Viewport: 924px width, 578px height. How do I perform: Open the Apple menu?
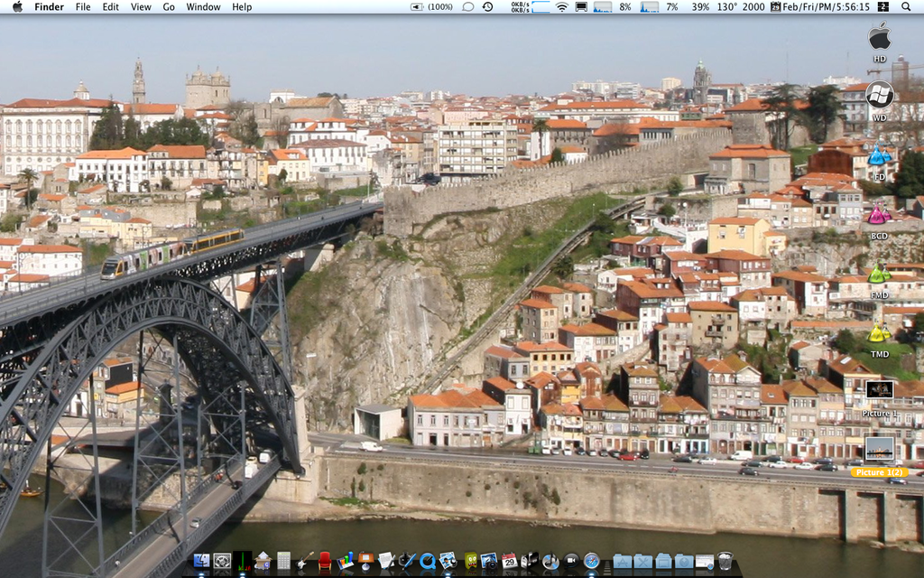[x=17, y=6]
